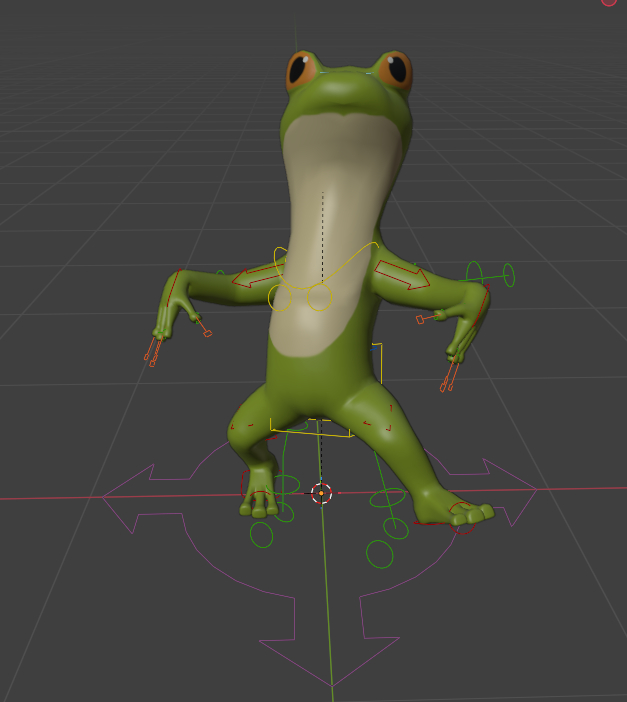Select orange finger controls below the screen-left hand
The height and width of the screenshot is (702, 627).
coord(153,352)
